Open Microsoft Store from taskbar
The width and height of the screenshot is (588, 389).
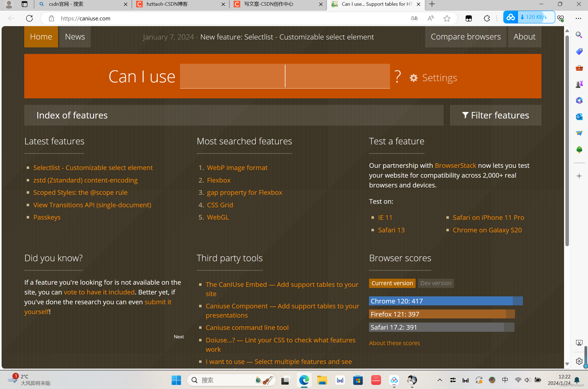[358, 380]
